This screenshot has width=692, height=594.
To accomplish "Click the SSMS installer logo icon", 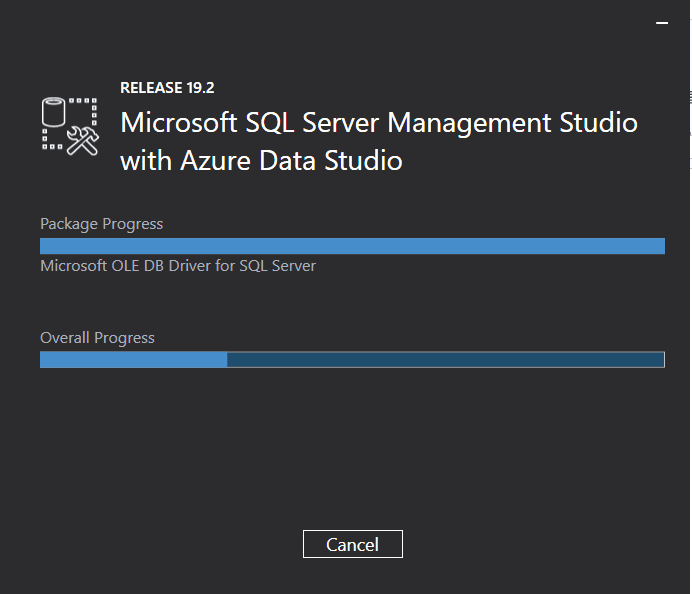I will (x=68, y=125).
